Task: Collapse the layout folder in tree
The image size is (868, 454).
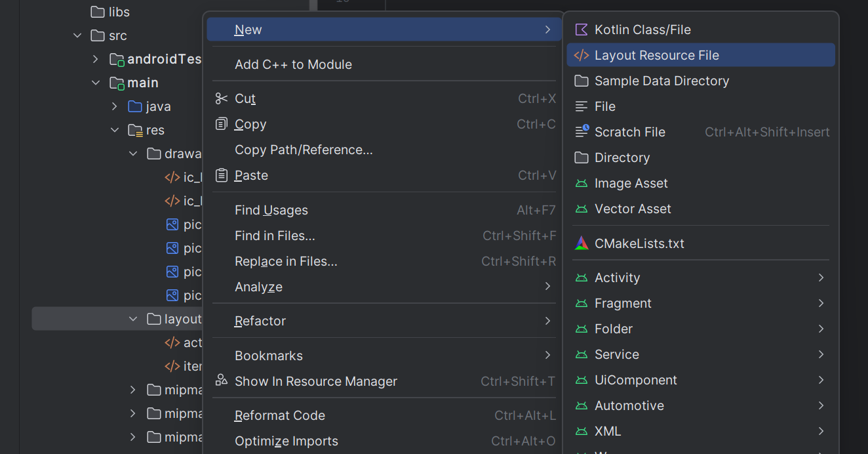Action: (x=134, y=319)
